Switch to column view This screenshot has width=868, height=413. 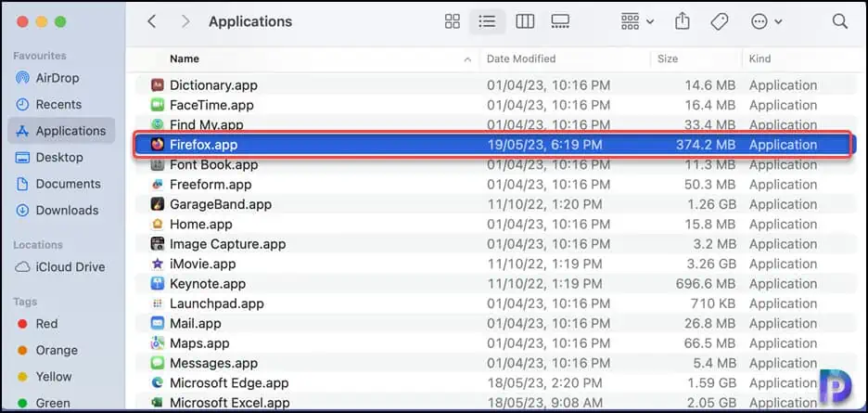pos(524,21)
